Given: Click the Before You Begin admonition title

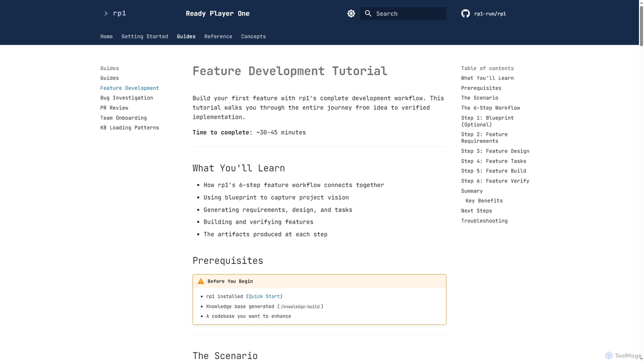Looking at the screenshot, I should click(x=230, y=282).
